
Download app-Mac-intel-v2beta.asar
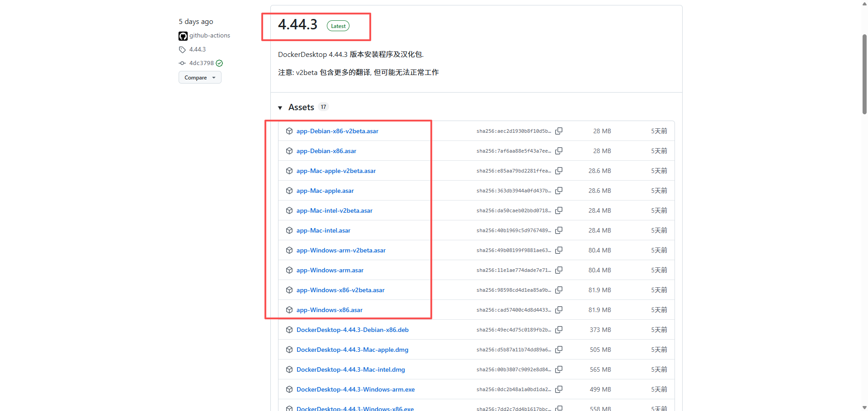click(335, 210)
